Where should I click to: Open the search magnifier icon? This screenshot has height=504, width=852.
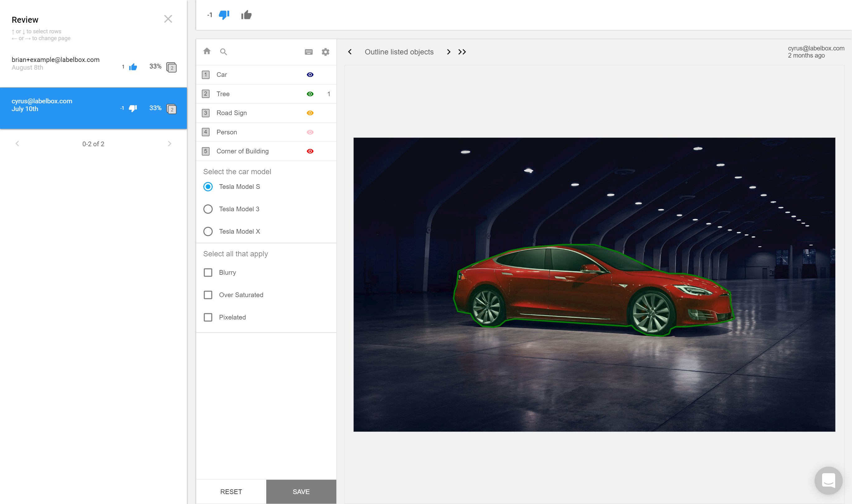click(223, 52)
